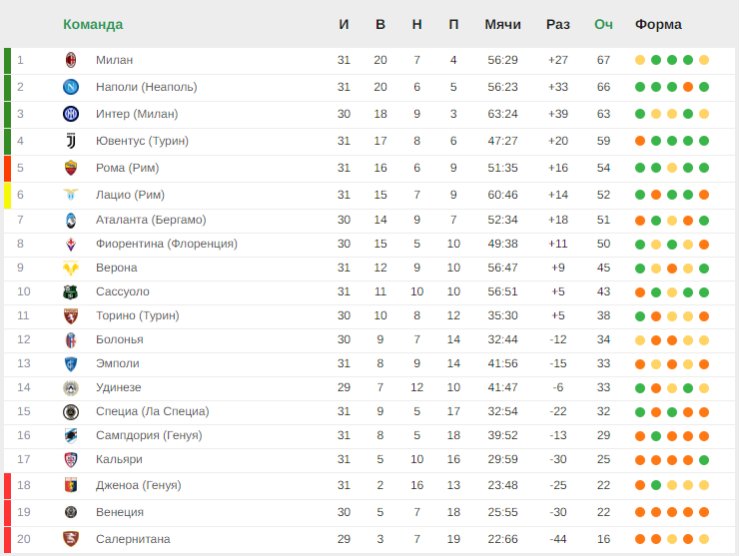The image size is (740, 556).
Task: Click the Sampdoria club badge
Action: [71, 435]
